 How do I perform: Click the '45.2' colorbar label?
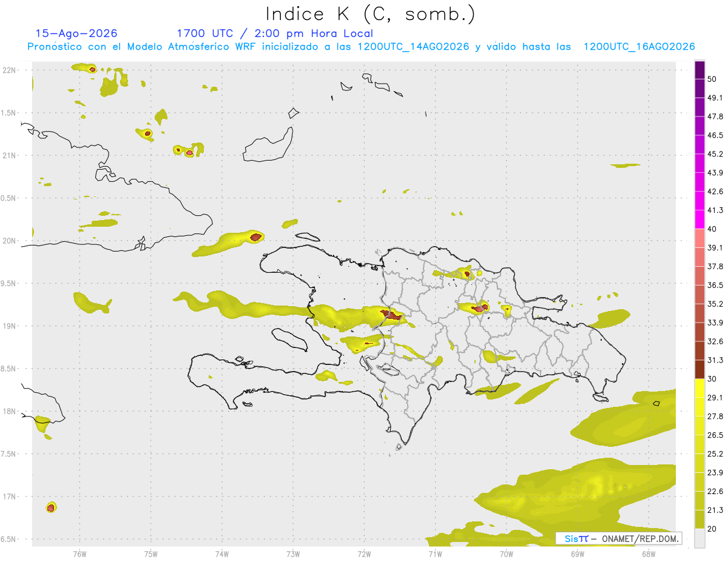[715, 154]
